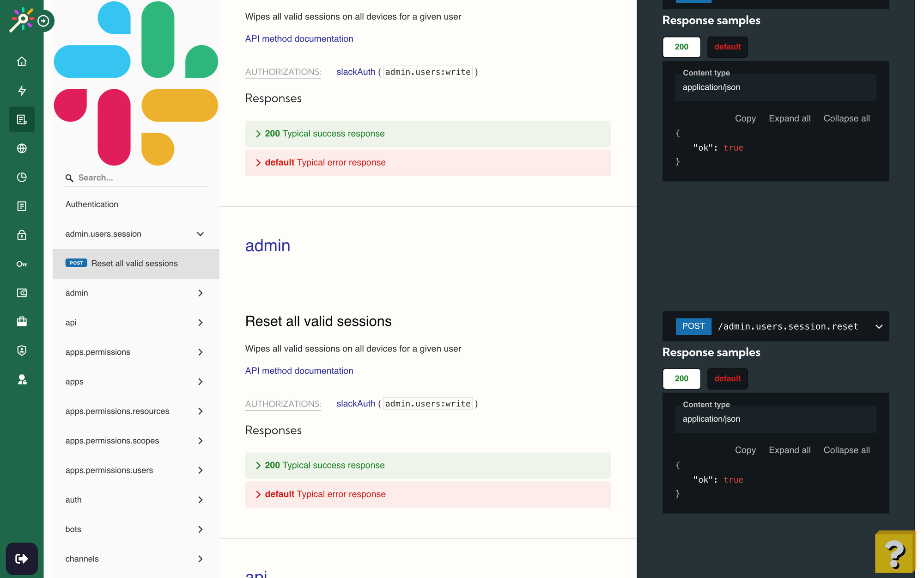The image size is (924, 578).
Task: Click the upper Copy button in response sample
Action: click(745, 118)
